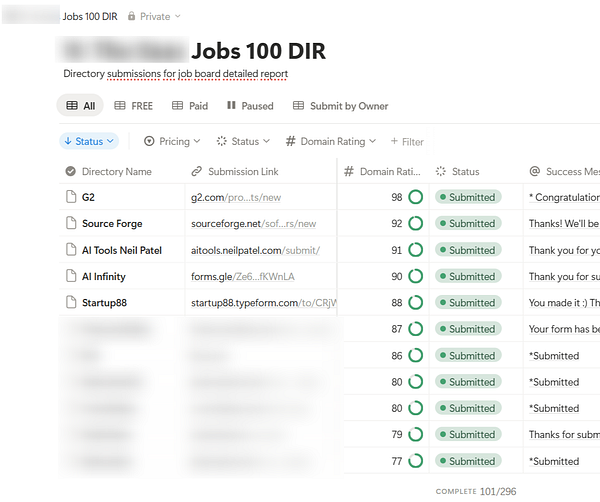Open the Jobs 100 DIR breadcrumb

click(x=90, y=16)
